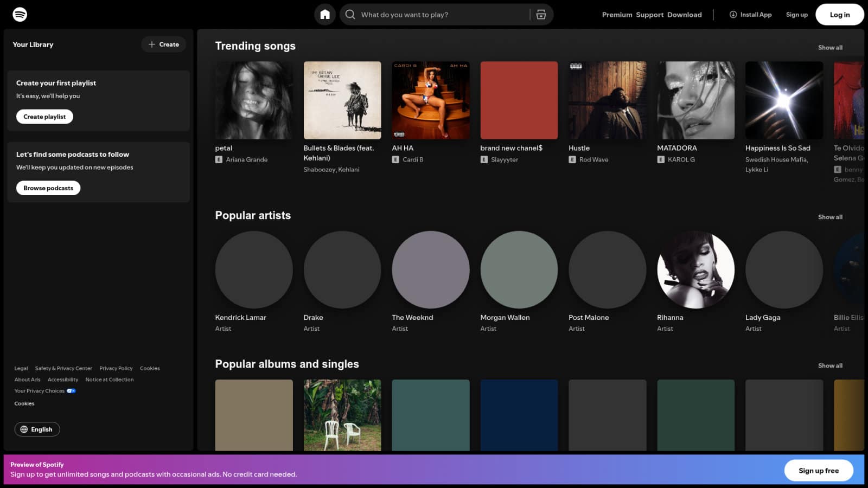Viewport: 868px width, 488px height.
Task: Click the Create playlist button
Action: click(44, 117)
